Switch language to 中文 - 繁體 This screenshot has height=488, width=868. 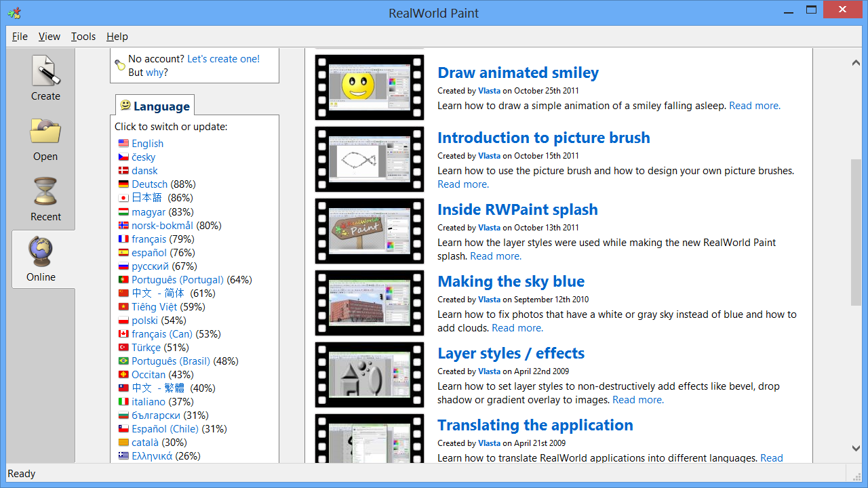tap(158, 388)
